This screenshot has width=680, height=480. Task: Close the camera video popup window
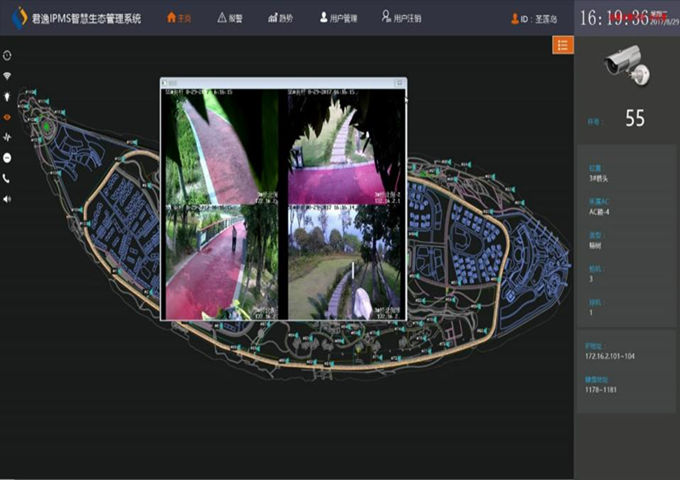pyautogui.click(x=401, y=82)
